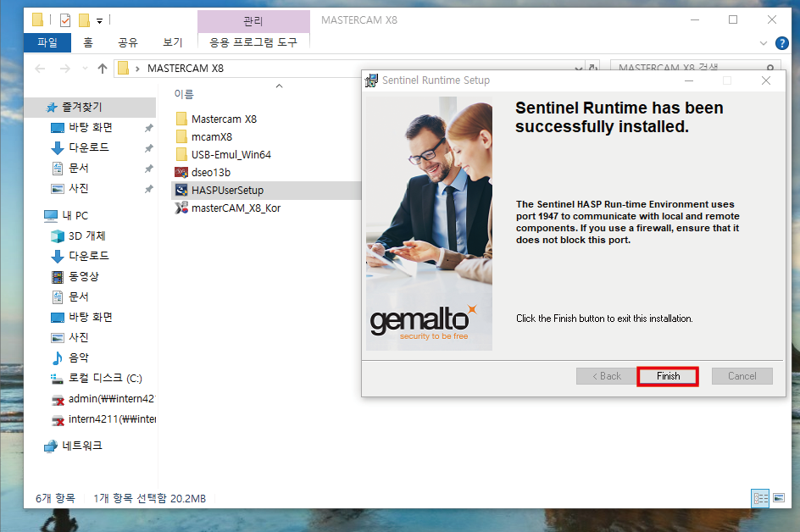Open 다운로드 under 내 PC
Screen dimensions: 800x532
[x=89, y=256]
